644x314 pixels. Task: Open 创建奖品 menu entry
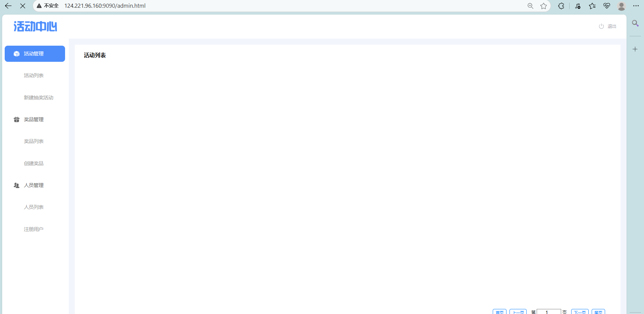point(34,164)
